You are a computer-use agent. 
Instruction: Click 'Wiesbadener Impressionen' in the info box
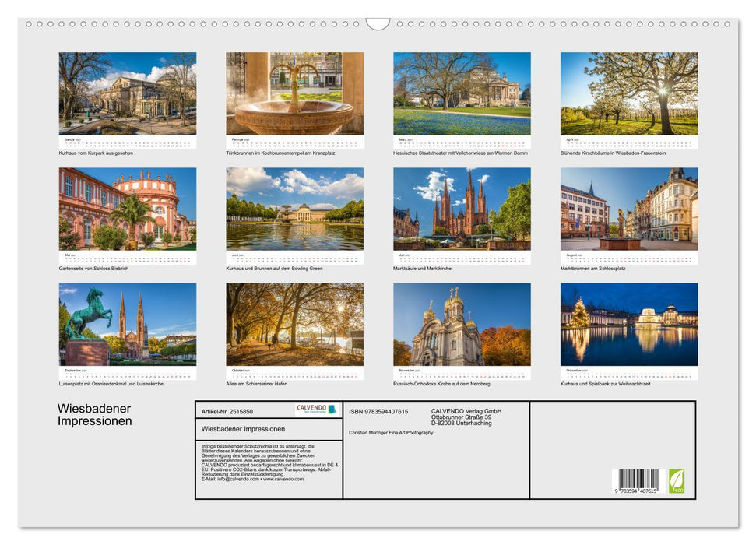(243, 429)
